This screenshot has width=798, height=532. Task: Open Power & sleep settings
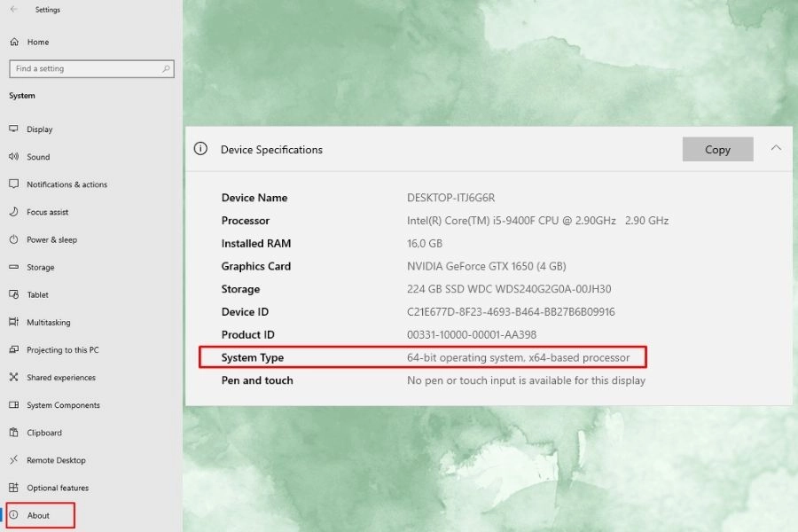pos(52,239)
